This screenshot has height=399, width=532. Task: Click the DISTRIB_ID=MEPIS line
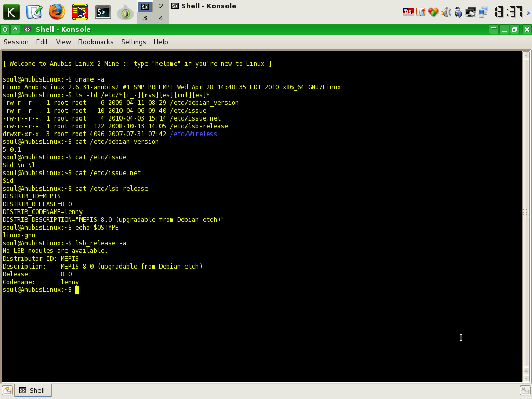(x=32, y=196)
